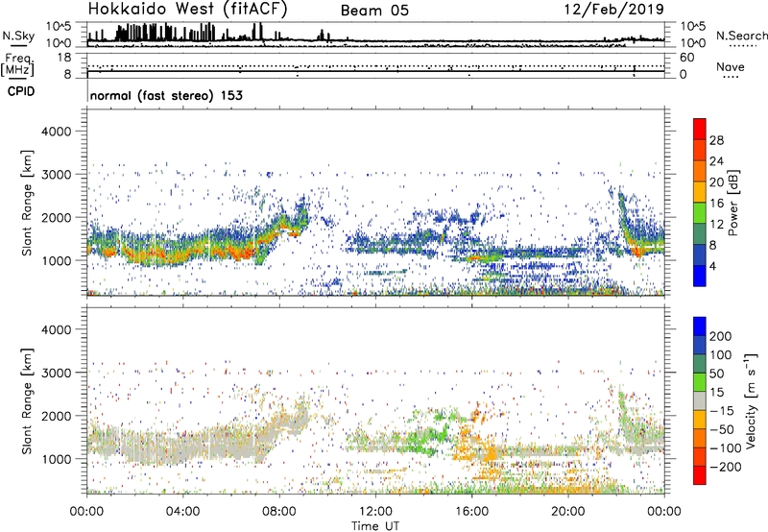The image size is (768, 532).
Task: Click the "Power [dB]" colorbar title
Action: tap(733, 203)
